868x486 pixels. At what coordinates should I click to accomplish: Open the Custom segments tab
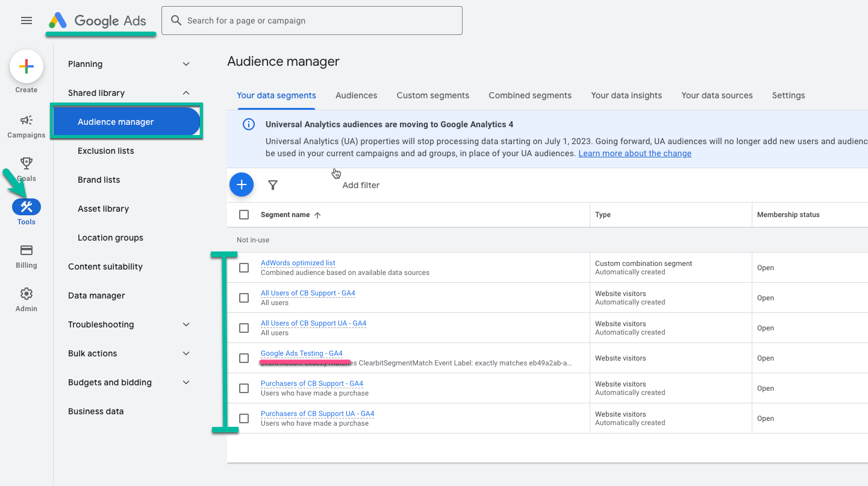tap(433, 95)
